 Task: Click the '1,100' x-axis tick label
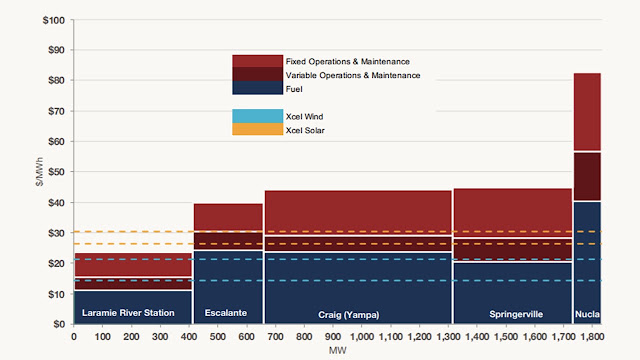(391, 337)
